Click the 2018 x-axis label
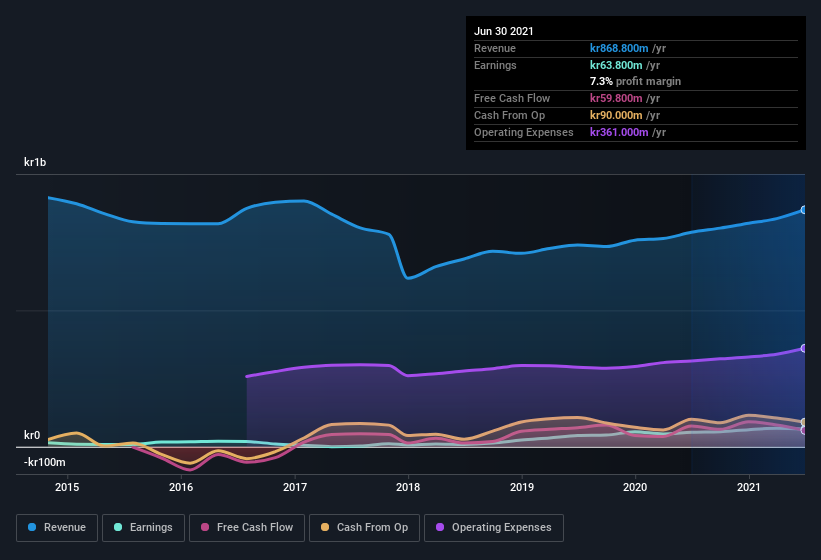Viewport: 821px width, 560px height. [408, 487]
